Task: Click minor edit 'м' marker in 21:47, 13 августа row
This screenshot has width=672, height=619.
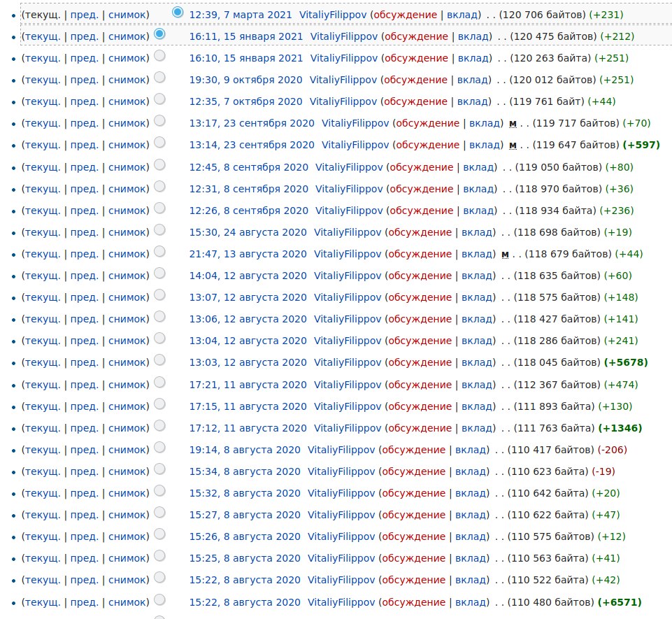Action: tap(505, 255)
